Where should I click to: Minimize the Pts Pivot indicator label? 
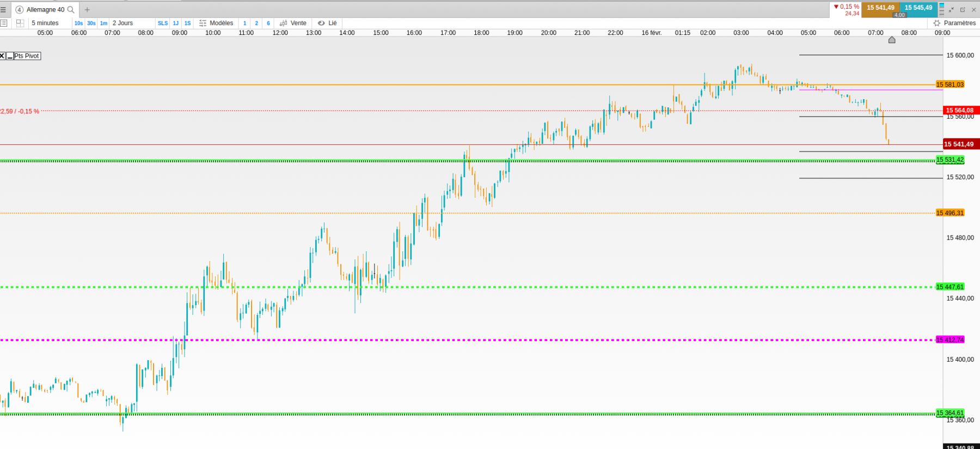point(10,56)
